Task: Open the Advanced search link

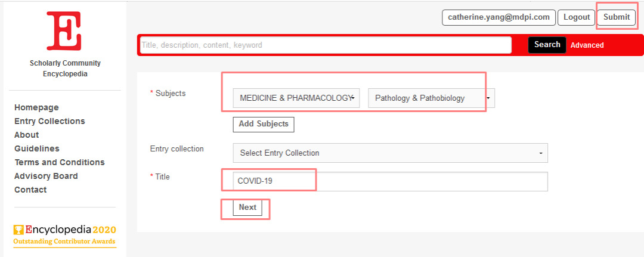Action: pos(587,45)
